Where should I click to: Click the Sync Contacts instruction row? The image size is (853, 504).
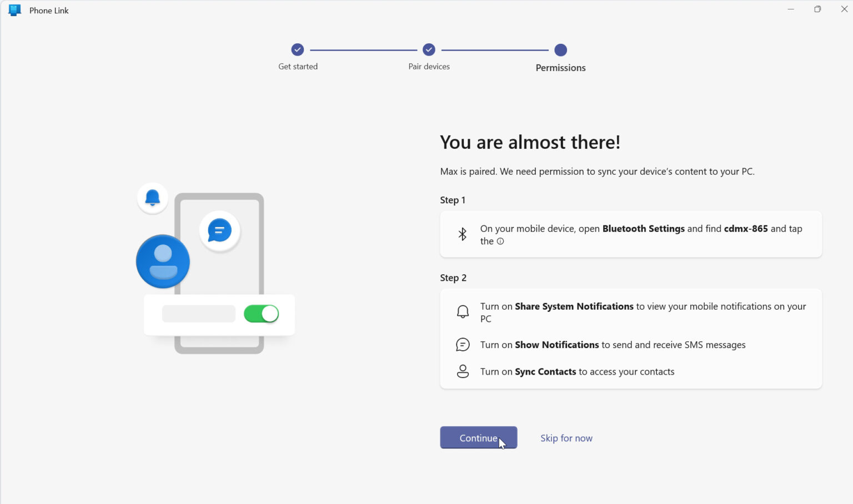click(631, 371)
